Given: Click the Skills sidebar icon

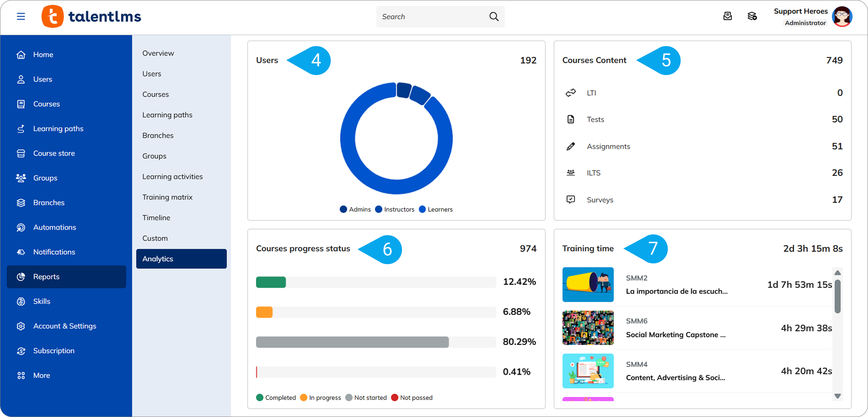Looking at the screenshot, I should [x=21, y=301].
